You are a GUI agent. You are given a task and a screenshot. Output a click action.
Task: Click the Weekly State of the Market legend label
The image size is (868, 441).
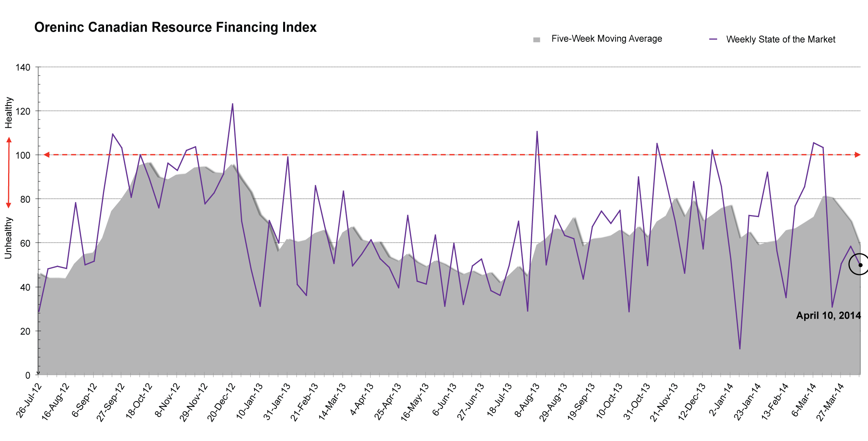(781, 39)
